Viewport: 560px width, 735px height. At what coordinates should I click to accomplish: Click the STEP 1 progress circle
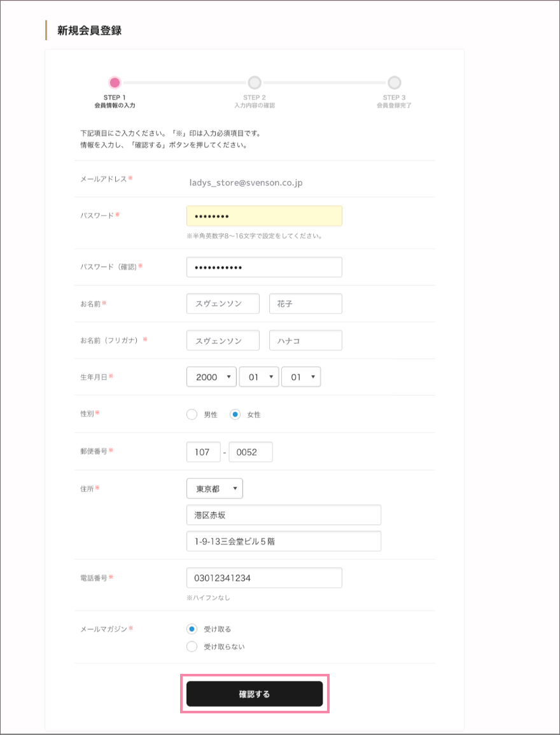pyautogui.click(x=113, y=82)
